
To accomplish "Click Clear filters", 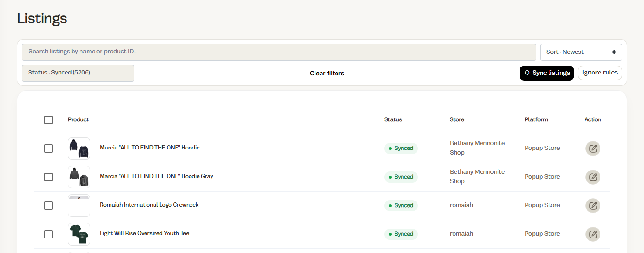I will [327, 74].
